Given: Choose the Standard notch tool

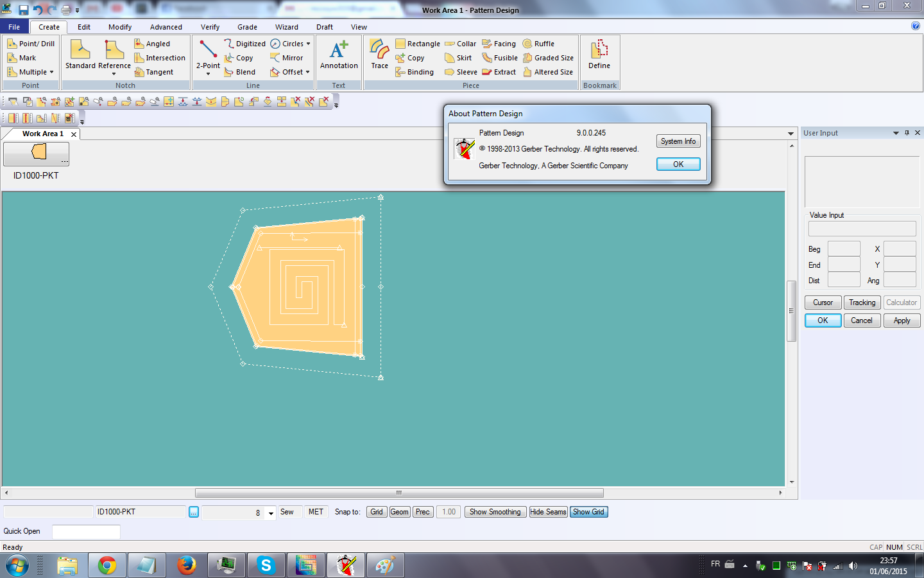Looking at the screenshot, I should pyautogui.click(x=80, y=55).
